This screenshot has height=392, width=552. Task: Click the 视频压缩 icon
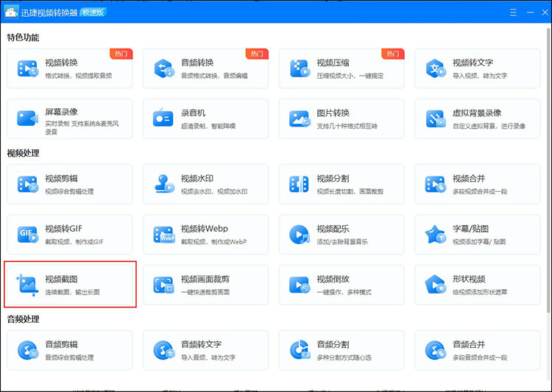tap(300, 68)
